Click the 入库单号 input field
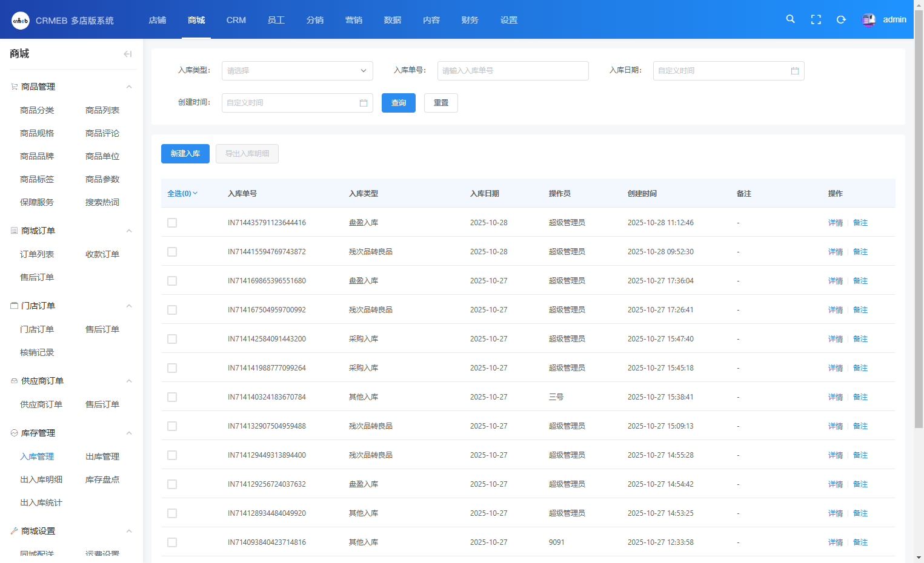 click(513, 71)
